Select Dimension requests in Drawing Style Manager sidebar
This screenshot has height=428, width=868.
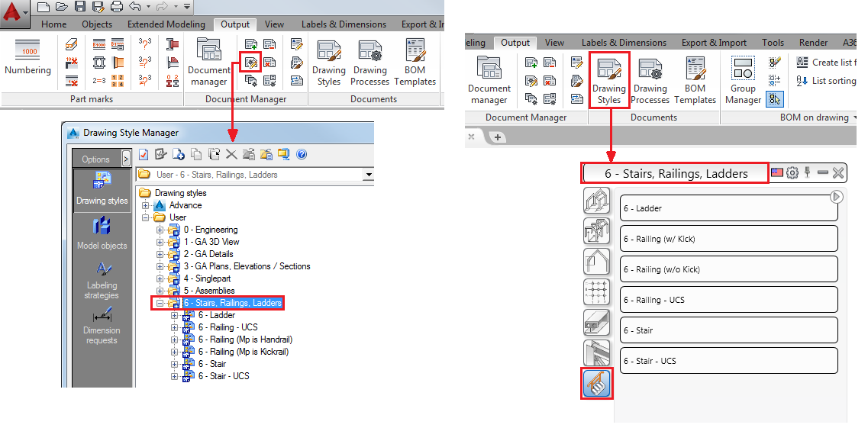coord(102,325)
